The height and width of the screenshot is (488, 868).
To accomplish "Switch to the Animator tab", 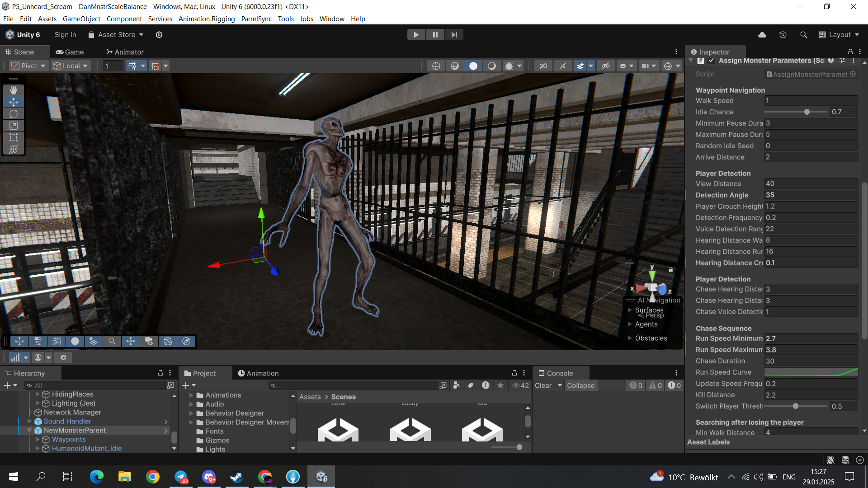I will click(x=125, y=52).
